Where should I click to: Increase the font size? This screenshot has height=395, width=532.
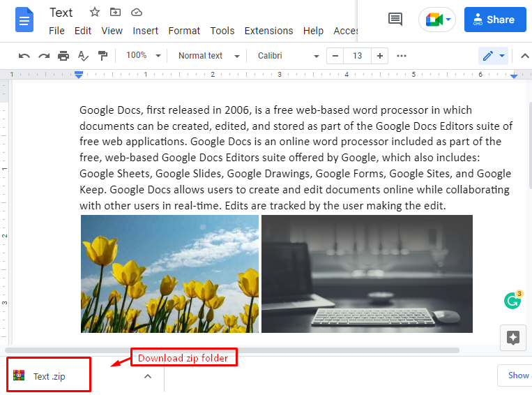(380, 56)
